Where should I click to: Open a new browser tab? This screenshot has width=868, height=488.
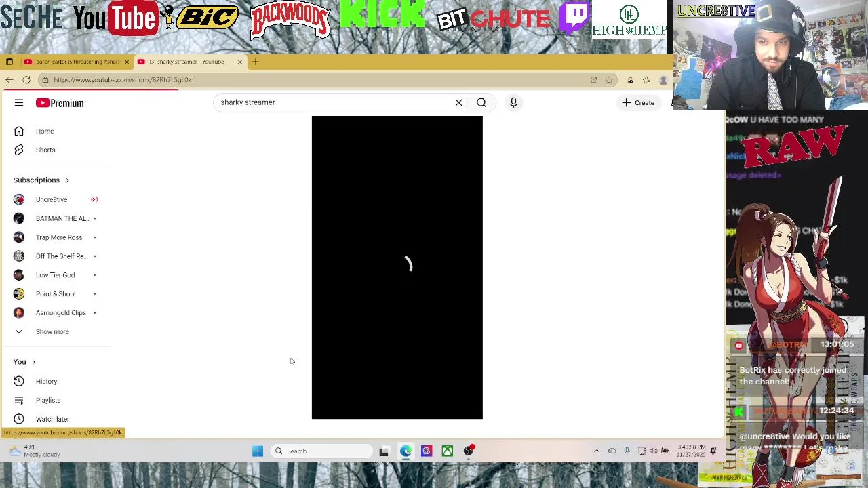point(255,62)
